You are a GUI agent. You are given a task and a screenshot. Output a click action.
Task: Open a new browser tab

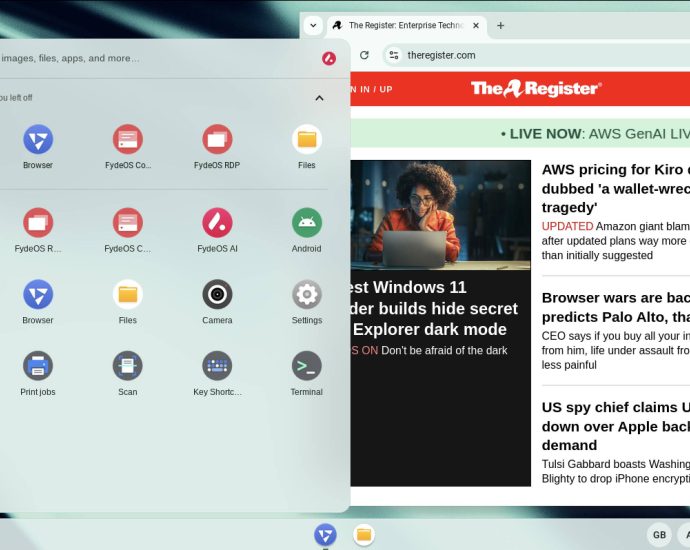pos(500,26)
